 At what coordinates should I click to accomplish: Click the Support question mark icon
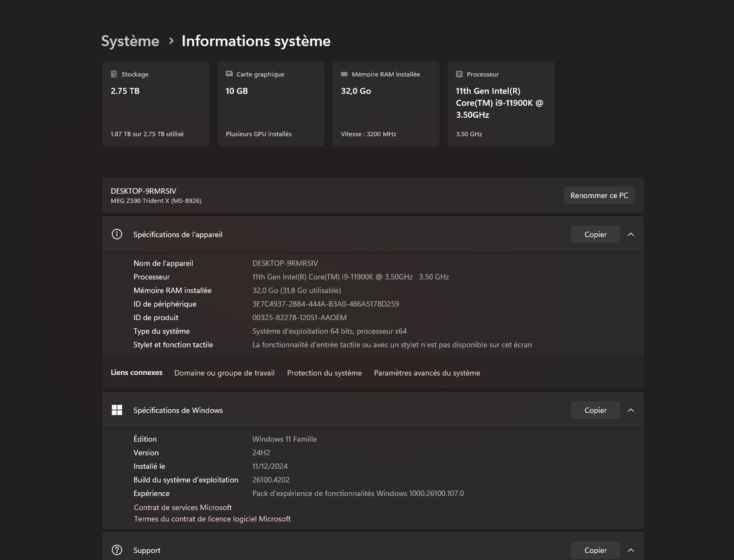pyautogui.click(x=117, y=550)
